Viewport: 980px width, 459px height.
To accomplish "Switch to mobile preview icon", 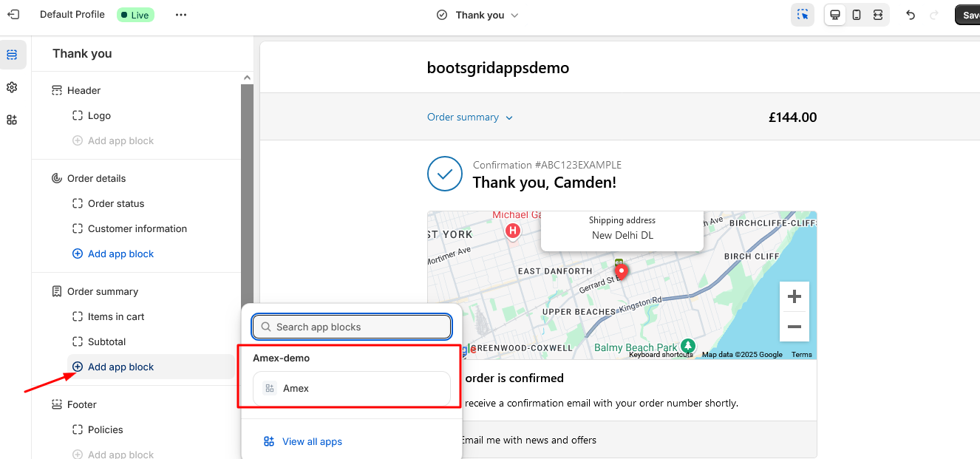I will point(857,15).
